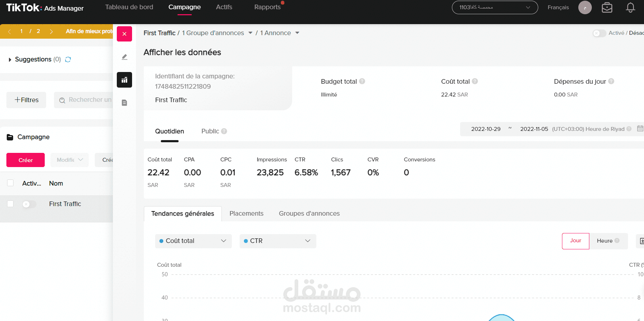
Task: Open the Français language selector
Action: (558, 7)
